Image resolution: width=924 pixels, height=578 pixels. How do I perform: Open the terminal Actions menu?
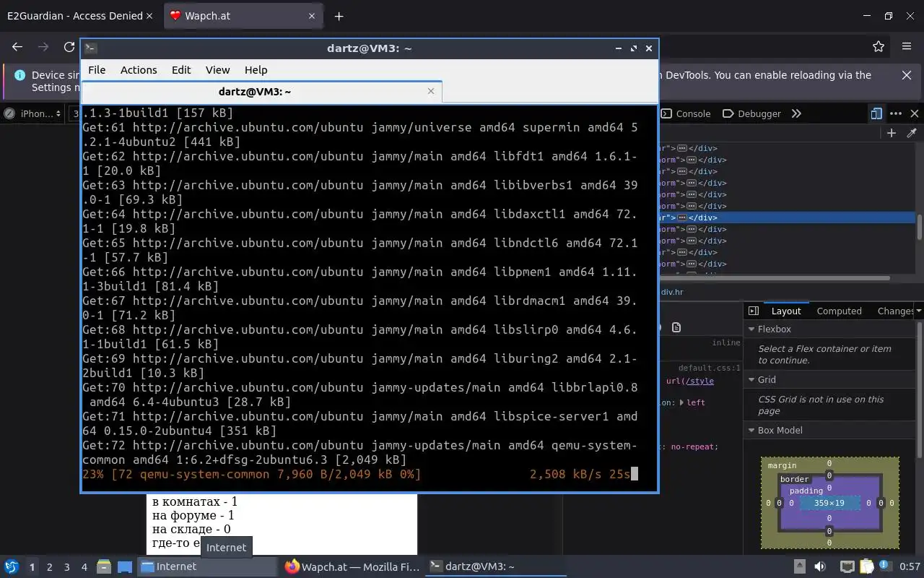pyautogui.click(x=139, y=70)
